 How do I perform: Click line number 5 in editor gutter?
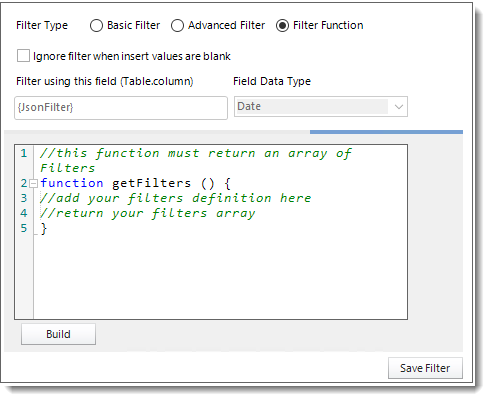pyautogui.click(x=24, y=228)
